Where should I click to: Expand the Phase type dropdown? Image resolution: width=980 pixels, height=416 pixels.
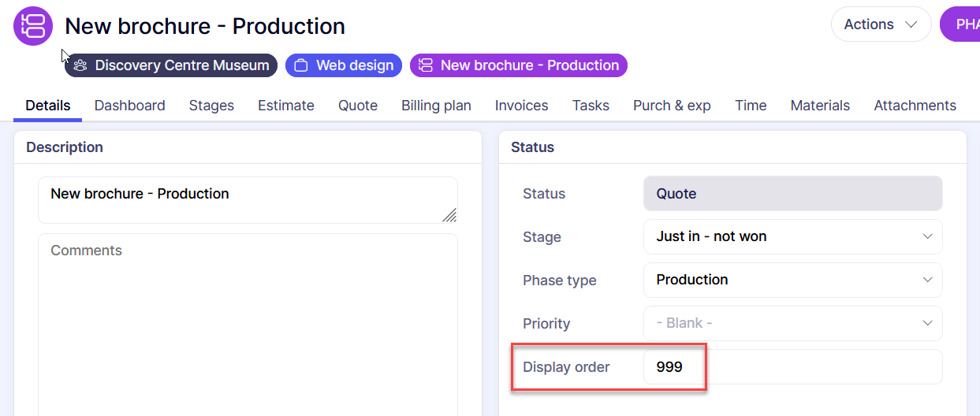tap(792, 280)
